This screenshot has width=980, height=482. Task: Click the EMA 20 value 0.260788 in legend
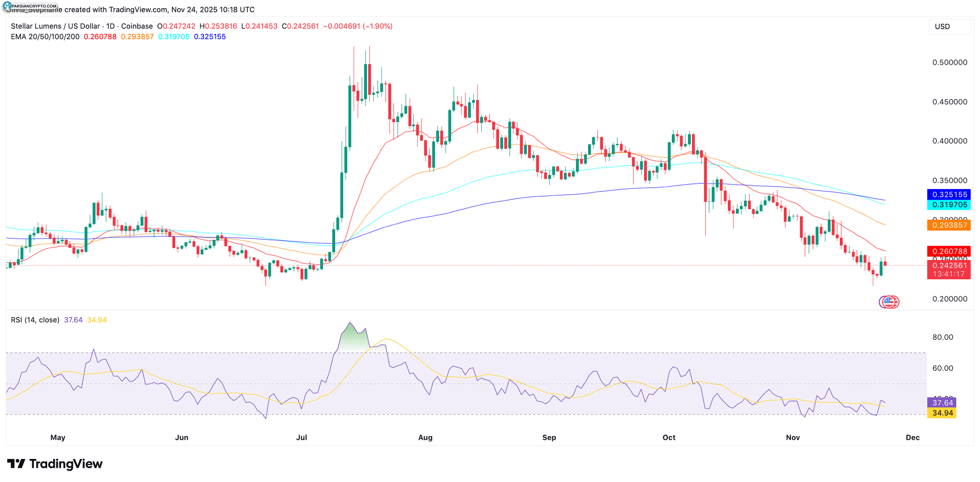[100, 37]
